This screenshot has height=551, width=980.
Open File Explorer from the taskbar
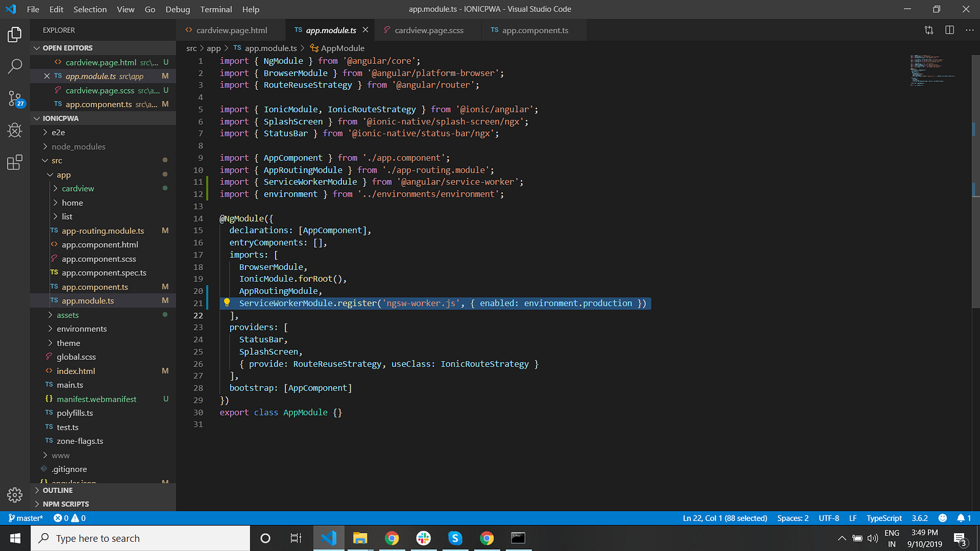pyautogui.click(x=360, y=538)
